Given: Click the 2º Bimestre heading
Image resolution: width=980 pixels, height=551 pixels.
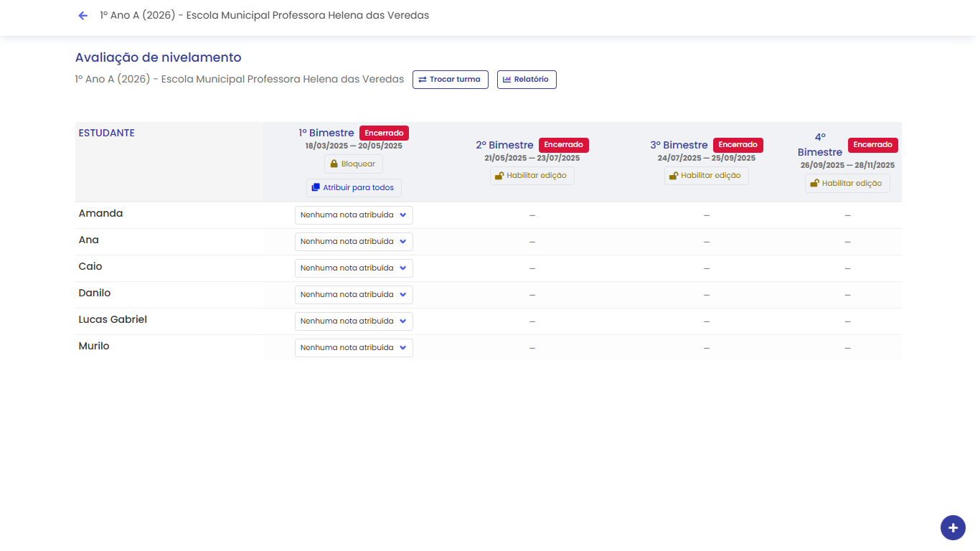Looking at the screenshot, I should (x=506, y=145).
